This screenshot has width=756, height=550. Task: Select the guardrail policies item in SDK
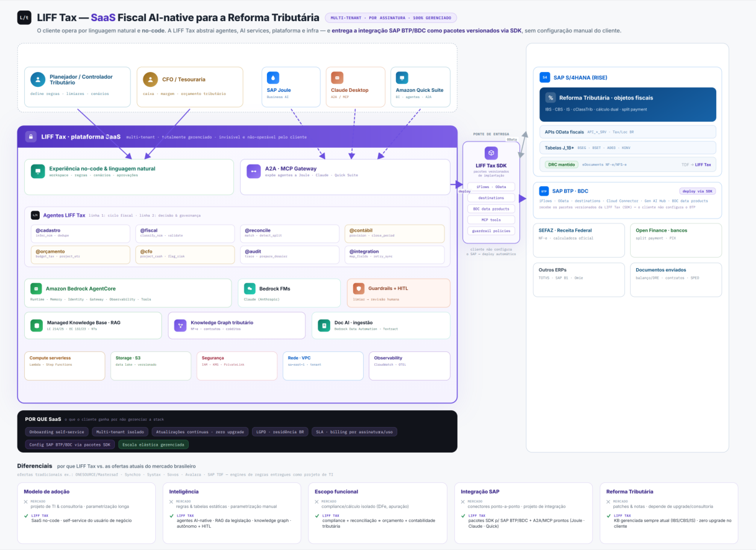[x=491, y=230]
